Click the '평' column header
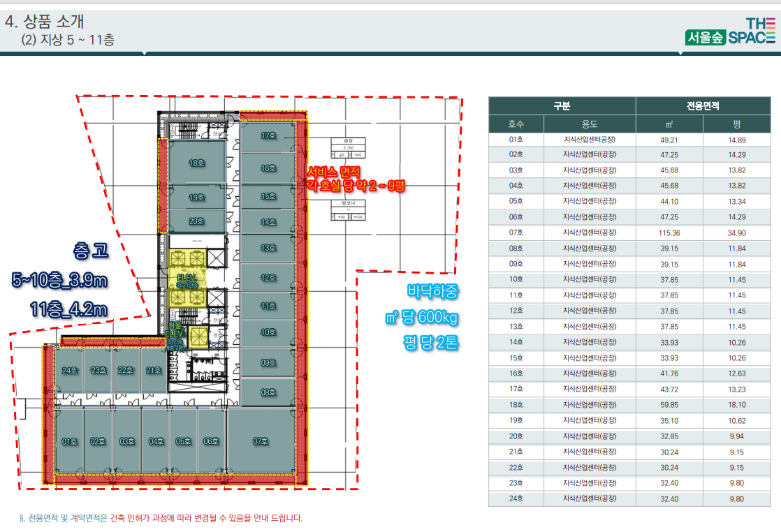781x532 pixels. tap(737, 124)
